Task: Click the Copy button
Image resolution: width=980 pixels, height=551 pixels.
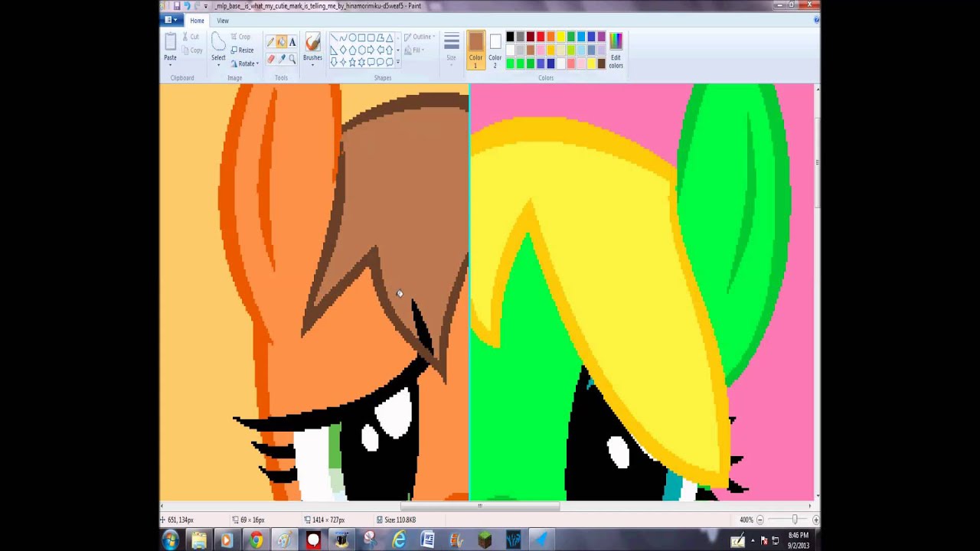Action: click(192, 51)
